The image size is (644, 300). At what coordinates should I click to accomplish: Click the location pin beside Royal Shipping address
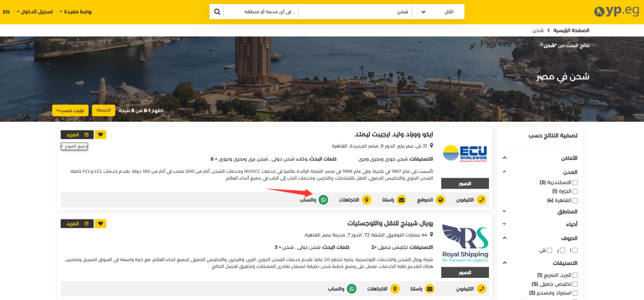pyautogui.click(x=431, y=234)
